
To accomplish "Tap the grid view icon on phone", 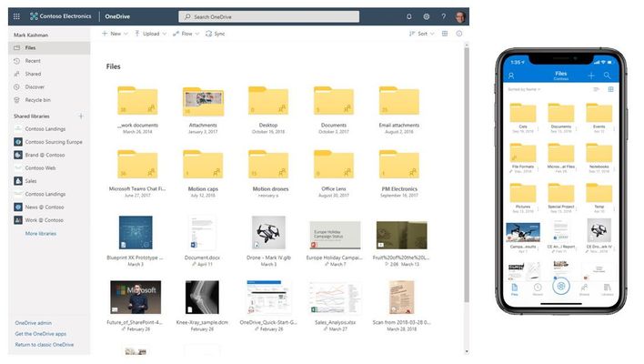I will tap(610, 89).
